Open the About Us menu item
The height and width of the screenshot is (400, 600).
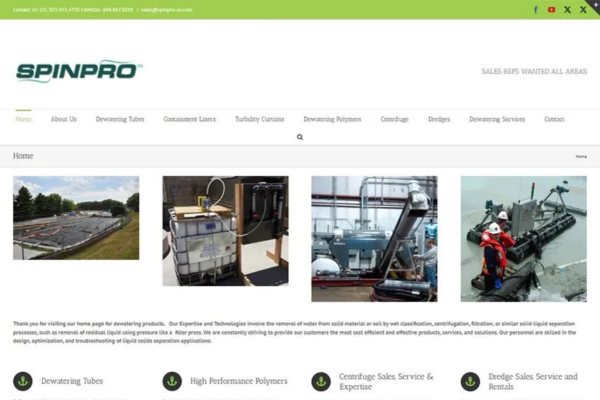tap(64, 119)
